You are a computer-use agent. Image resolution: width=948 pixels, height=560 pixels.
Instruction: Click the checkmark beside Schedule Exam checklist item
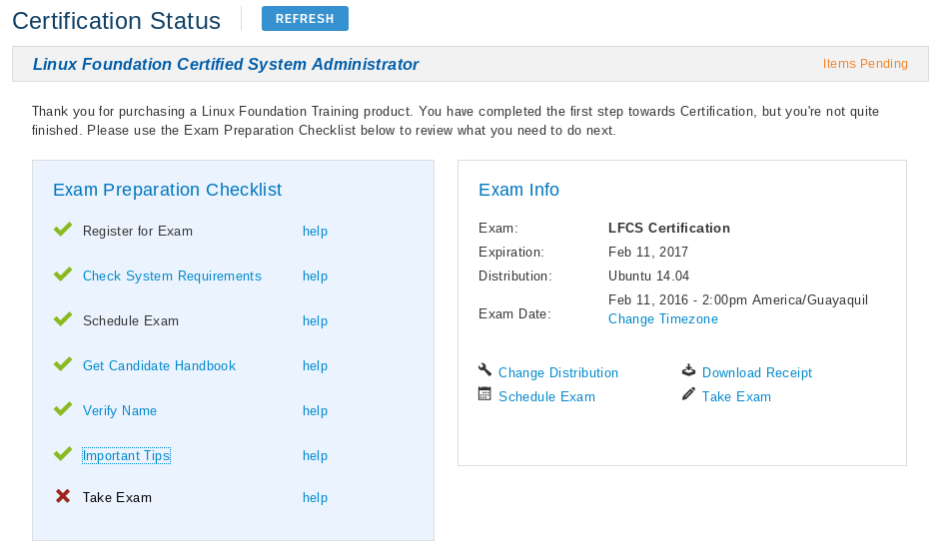point(63,319)
